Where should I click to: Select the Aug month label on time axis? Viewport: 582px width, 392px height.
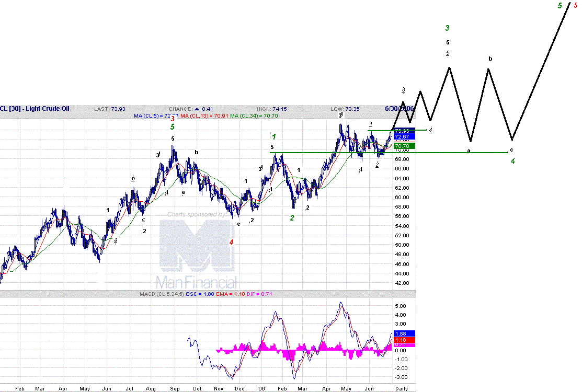[151, 389]
